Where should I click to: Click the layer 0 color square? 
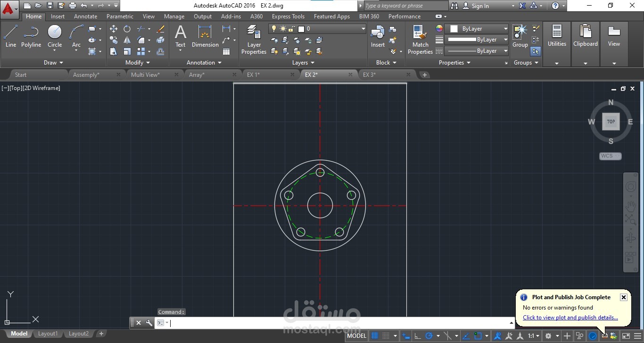pyautogui.click(x=301, y=29)
